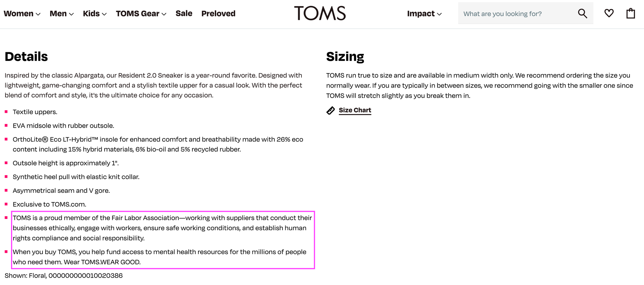Open the shopping bag icon
644x285 pixels.
click(630, 13)
